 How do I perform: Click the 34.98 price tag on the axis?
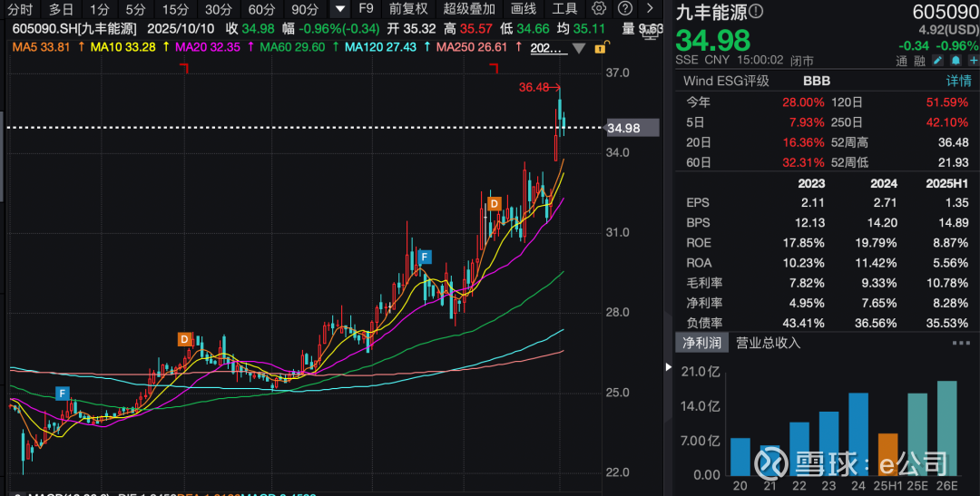(x=632, y=128)
